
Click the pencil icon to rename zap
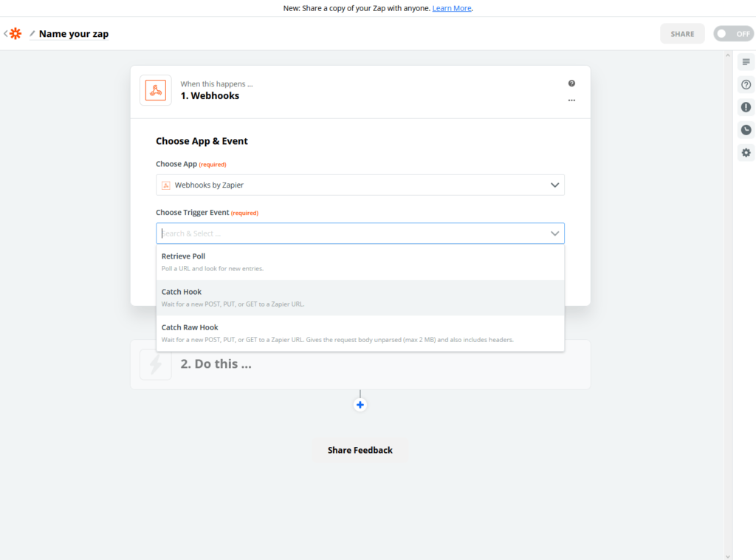tap(32, 34)
